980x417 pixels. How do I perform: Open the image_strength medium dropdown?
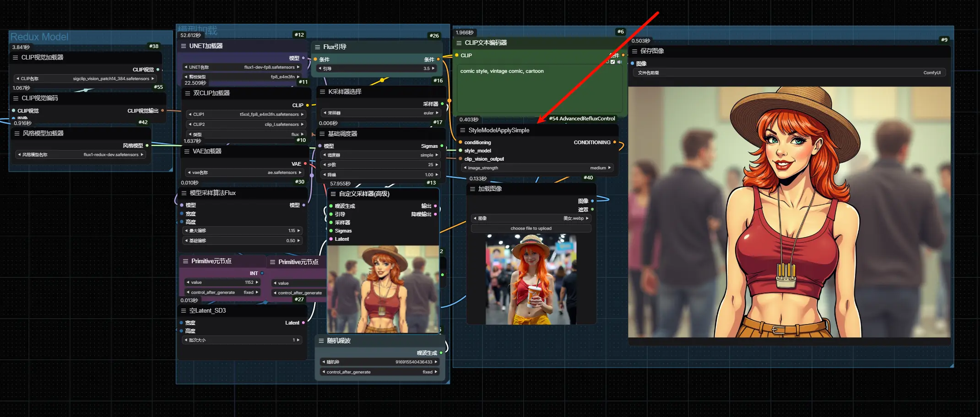536,168
